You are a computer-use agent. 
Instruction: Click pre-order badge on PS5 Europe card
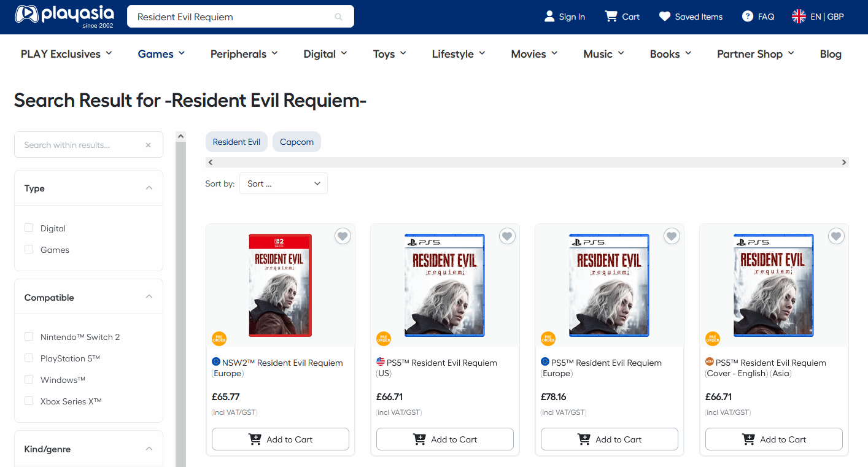(548, 339)
